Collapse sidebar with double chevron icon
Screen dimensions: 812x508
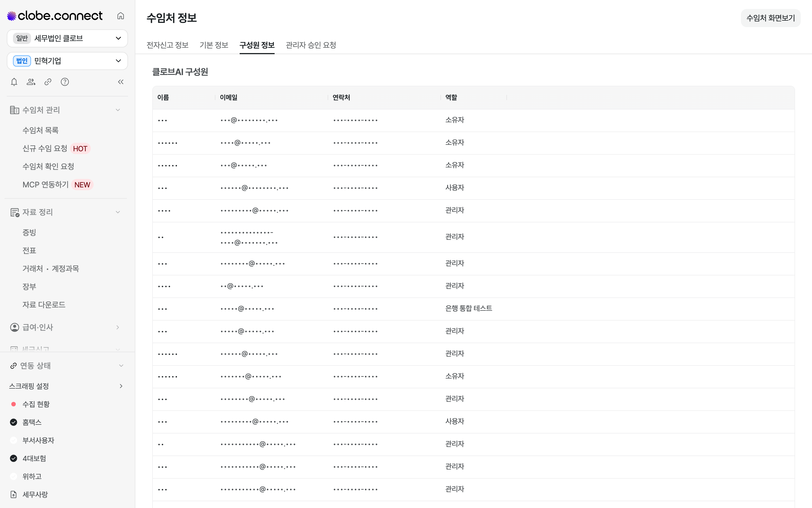(121, 82)
